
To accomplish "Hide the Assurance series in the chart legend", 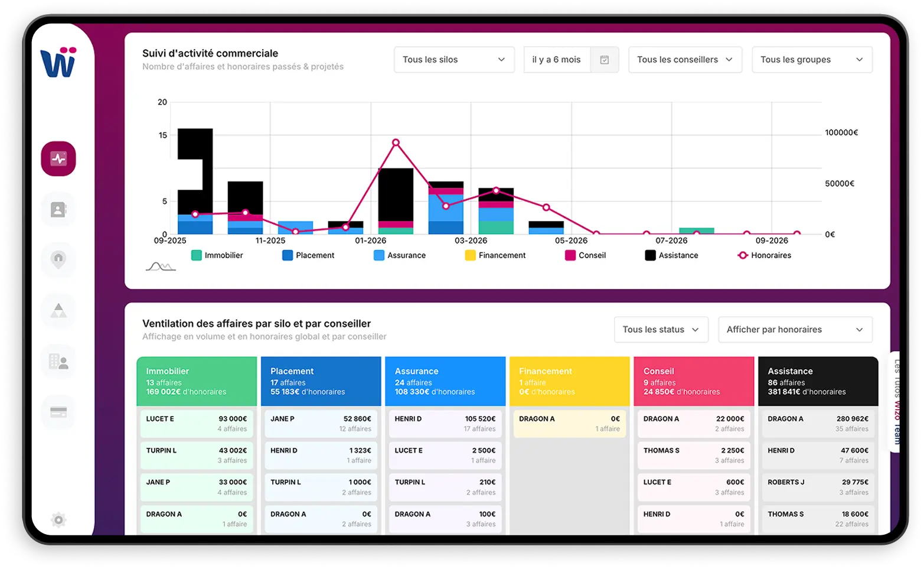I will 400,255.
